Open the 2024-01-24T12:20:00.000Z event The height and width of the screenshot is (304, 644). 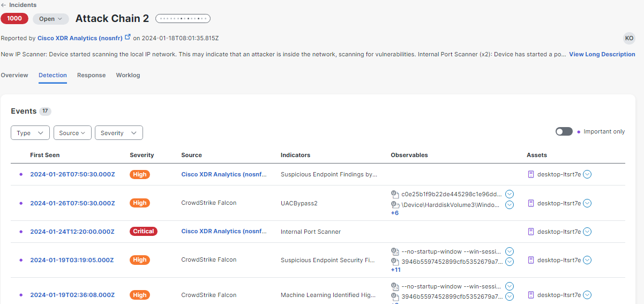click(x=72, y=232)
